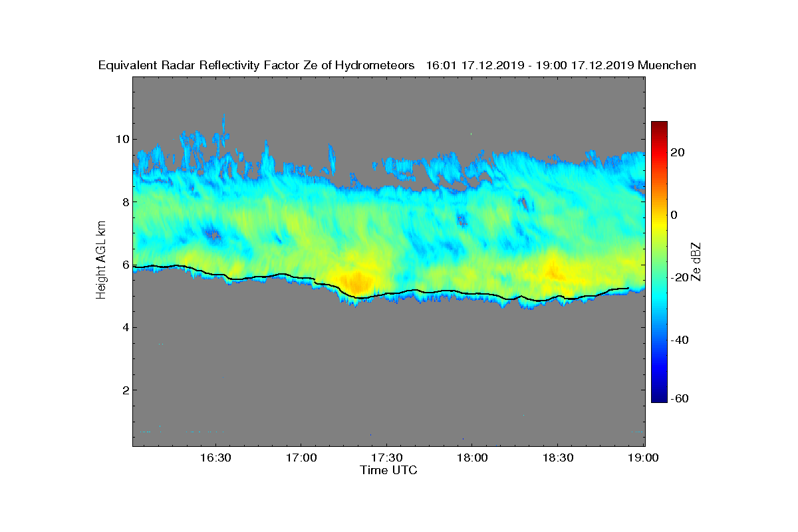798x532 pixels.
Task: Click the 16:30 time axis label
Action: 215,458
